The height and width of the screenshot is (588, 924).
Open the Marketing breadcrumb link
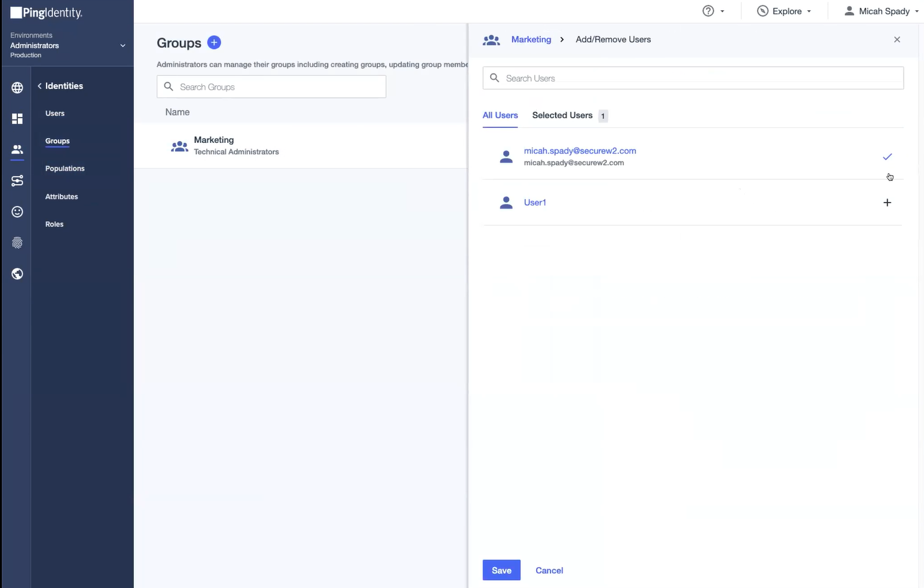click(x=531, y=39)
